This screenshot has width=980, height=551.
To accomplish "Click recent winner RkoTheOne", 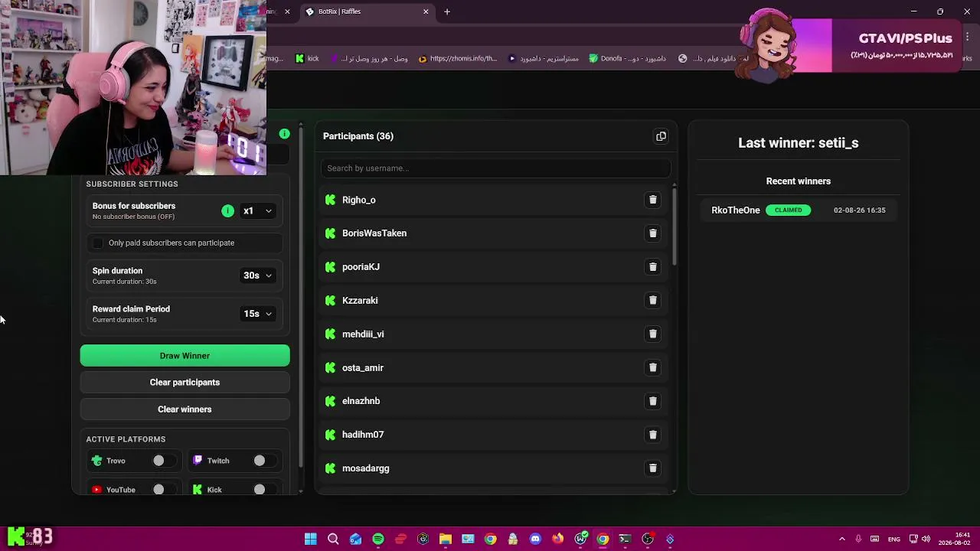I will tap(736, 210).
